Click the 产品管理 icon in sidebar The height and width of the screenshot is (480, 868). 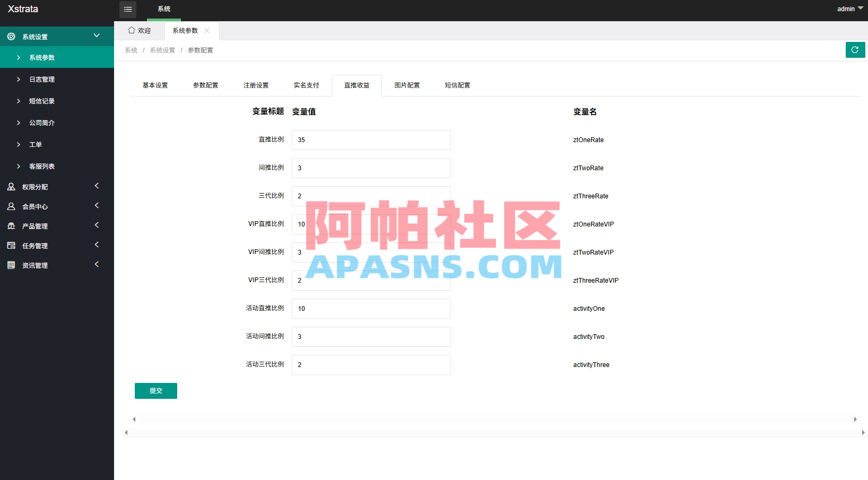pyautogui.click(x=11, y=226)
